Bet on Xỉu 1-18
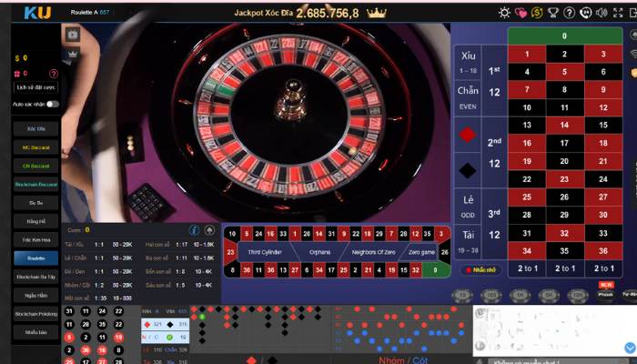The height and width of the screenshot is (364, 637). pos(468,62)
